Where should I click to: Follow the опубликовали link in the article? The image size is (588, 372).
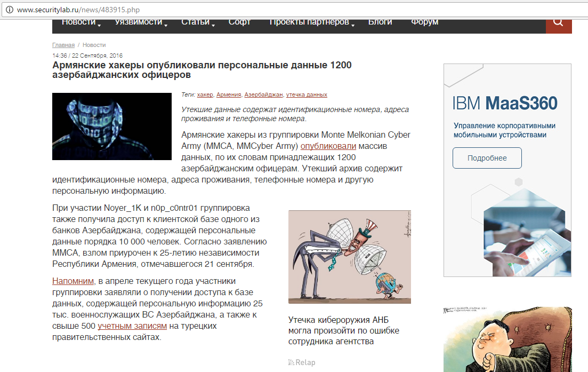[x=328, y=146]
